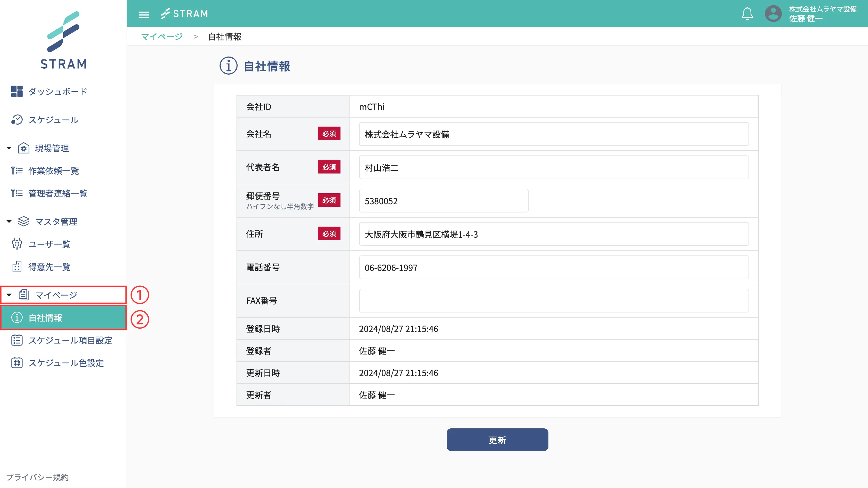The height and width of the screenshot is (488, 868).
Task: Click the Dashboard grid icon
Action: (x=16, y=91)
